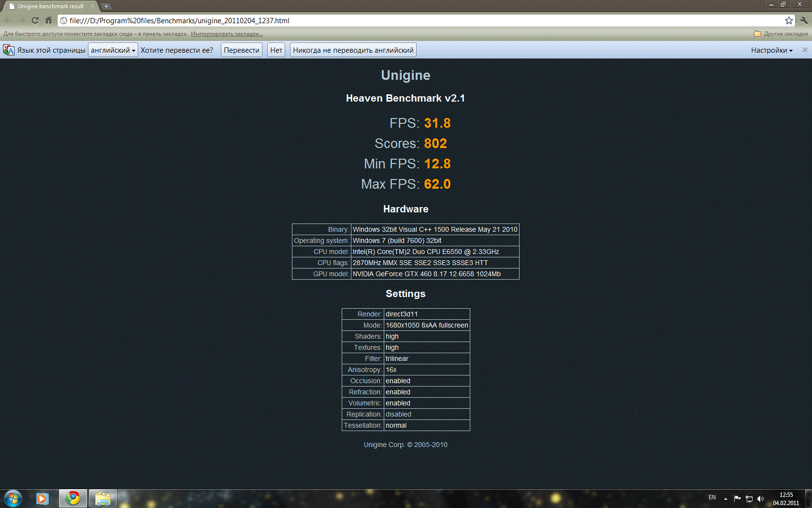
Task: Click the Show desktop strip by the clock
Action: tap(808, 498)
